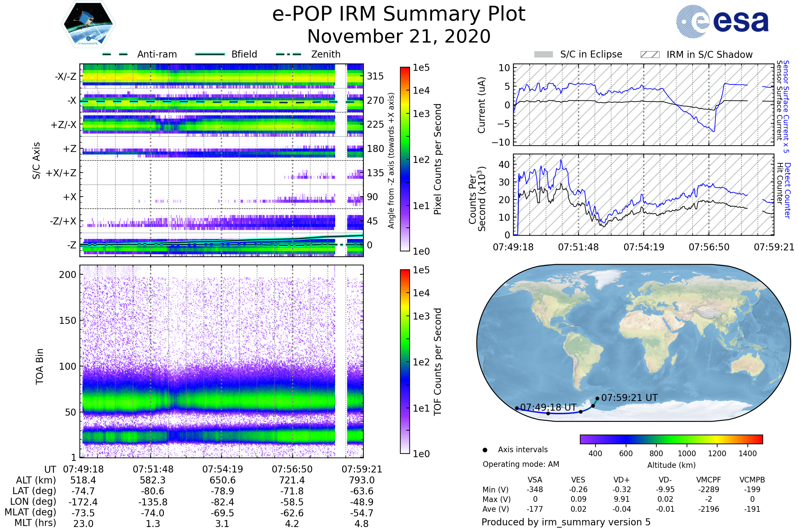This screenshot has height=532, width=798.
Task: Click the S/C in Eclipse gray swatch
Action: tap(543, 55)
